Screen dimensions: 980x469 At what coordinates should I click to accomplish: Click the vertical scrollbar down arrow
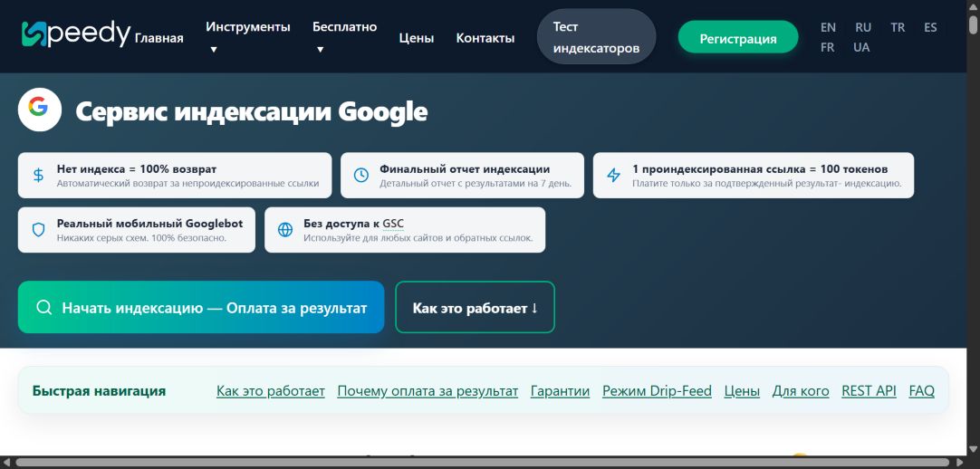pyautogui.click(x=974, y=450)
